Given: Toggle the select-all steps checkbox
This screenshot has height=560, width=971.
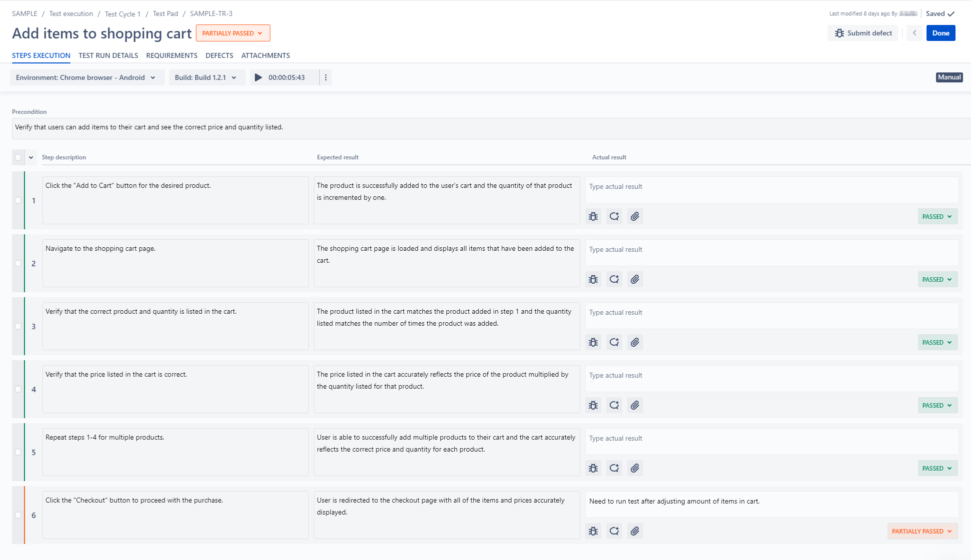Looking at the screenshot, I should tap(18, 157).
